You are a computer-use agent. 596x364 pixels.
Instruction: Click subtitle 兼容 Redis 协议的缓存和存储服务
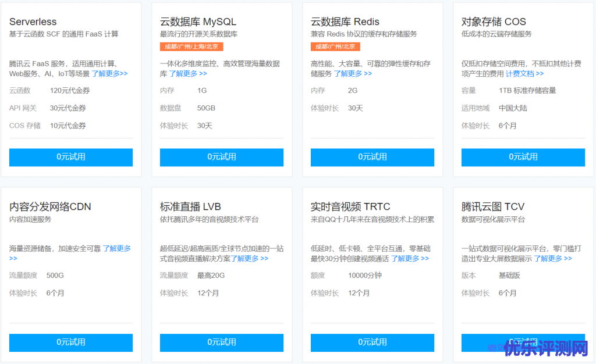pyautogui.click(x=364, y=34)
